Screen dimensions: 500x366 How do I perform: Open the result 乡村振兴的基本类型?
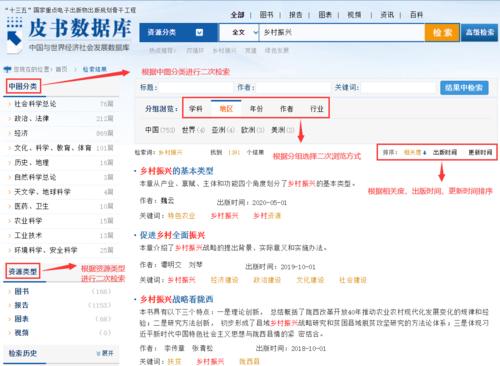pyautogui.click(x=176, y=171)
